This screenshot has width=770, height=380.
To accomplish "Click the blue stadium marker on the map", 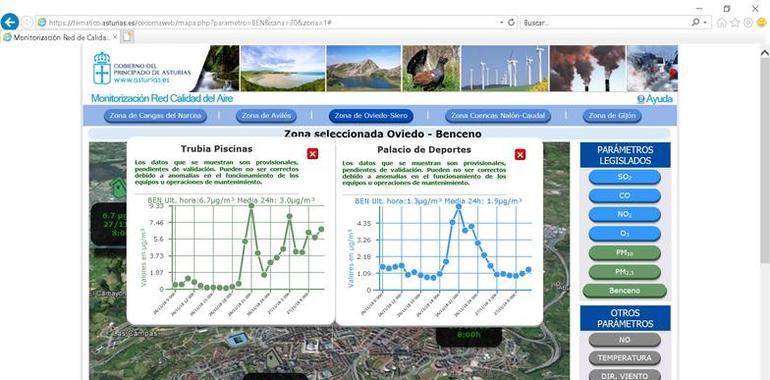I will [x=239, y=339].
